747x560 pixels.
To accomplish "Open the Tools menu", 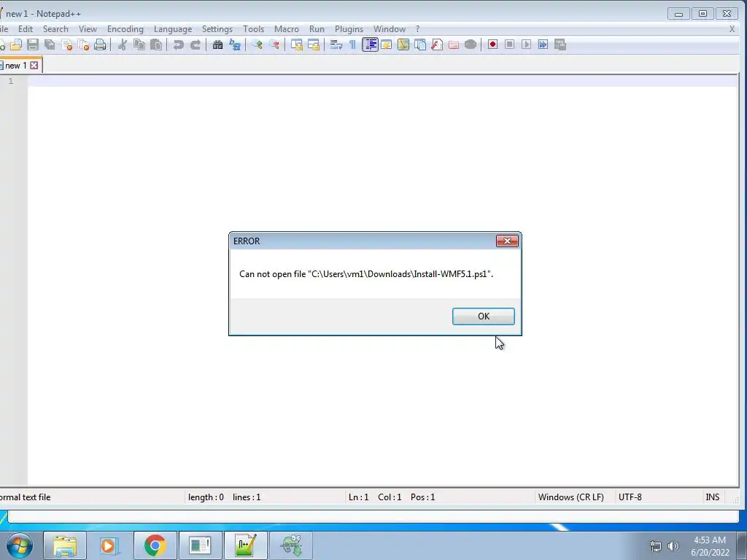I will coord(253,29).
